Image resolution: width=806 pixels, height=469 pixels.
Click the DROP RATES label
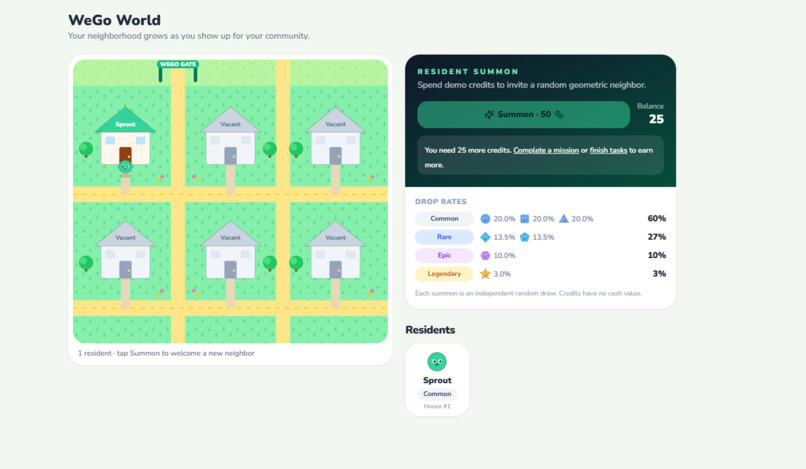tap(441, 202)
